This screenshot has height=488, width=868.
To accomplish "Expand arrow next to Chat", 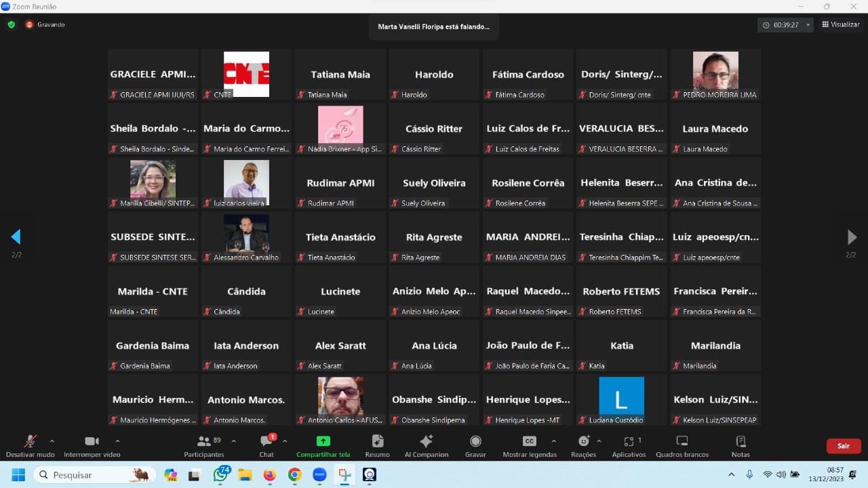I will 285,441.
